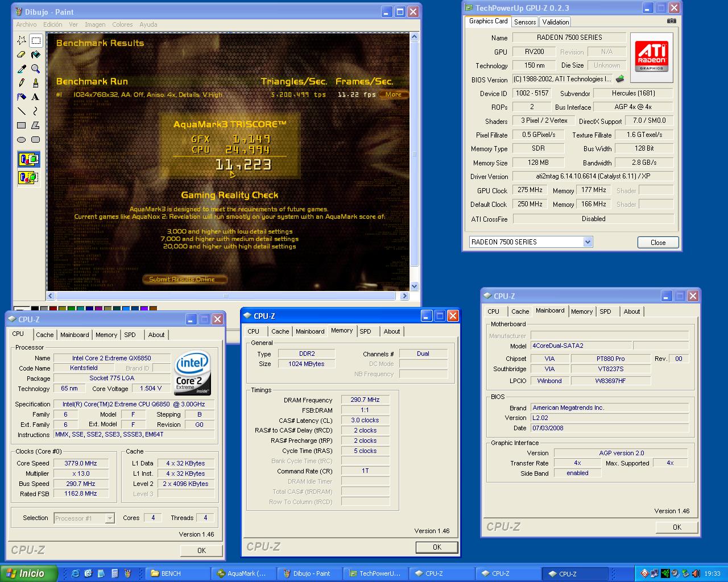Open the Ayuda menu in Paint
This screenshot has width=728, height=582.
pyautogui.click(x=148, y=24)
